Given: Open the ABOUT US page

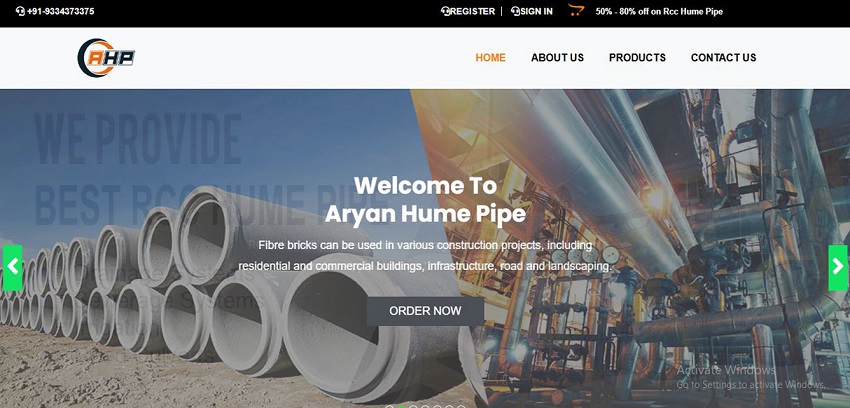Looking at the screenshot, I should [x=557, y=57].
